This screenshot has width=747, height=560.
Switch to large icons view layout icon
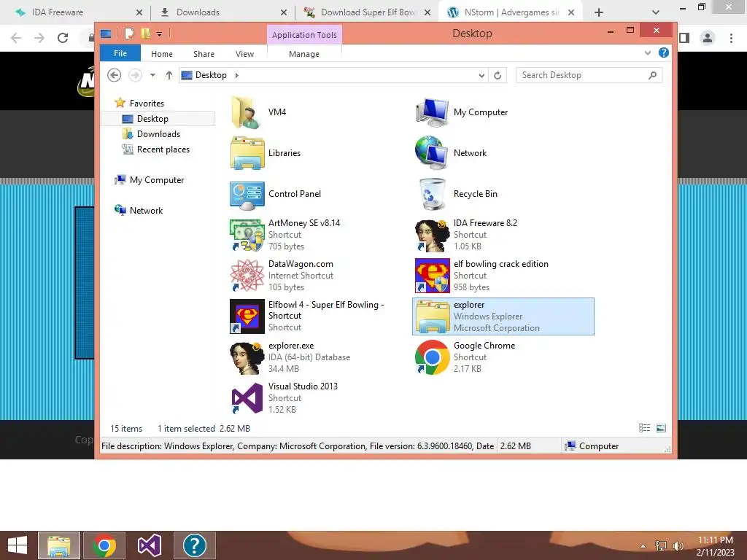coord(661,428)
